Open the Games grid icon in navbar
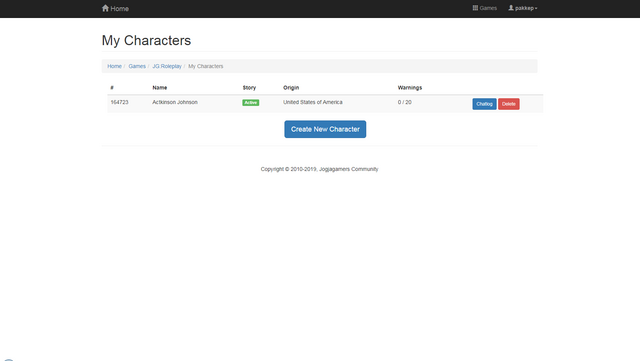Image resolution: width=640 pixels, height=361 pixels. (475, 8)
